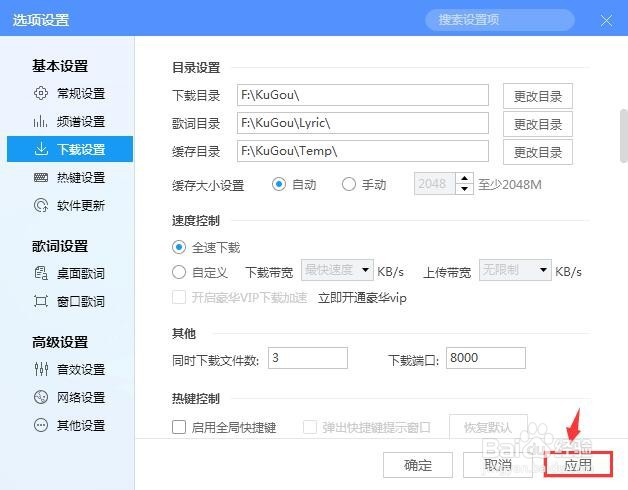Click 更改目录 for 歌词目录

[x=537, y=124]
